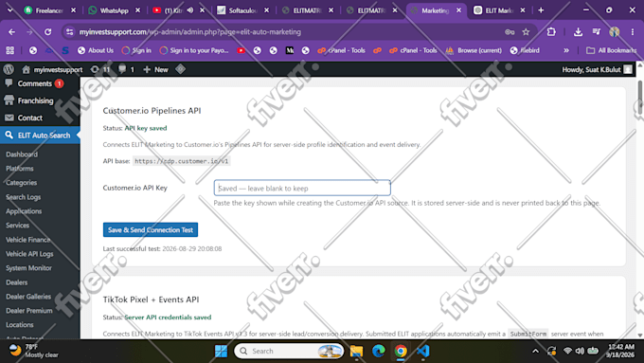The height and width of the screenshot is (363, 644).
Task: Open the apps grid in bookmarks bar
Action: (9, 50)
